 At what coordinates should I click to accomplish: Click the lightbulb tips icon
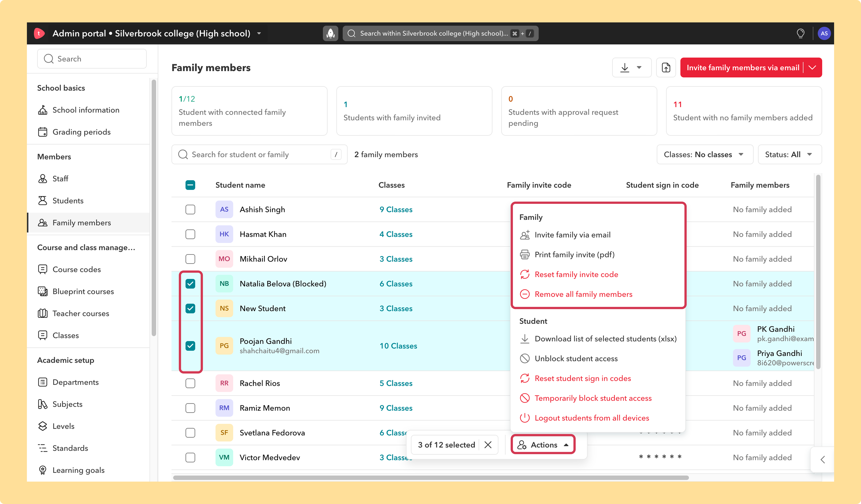click(x=800, y=33)
